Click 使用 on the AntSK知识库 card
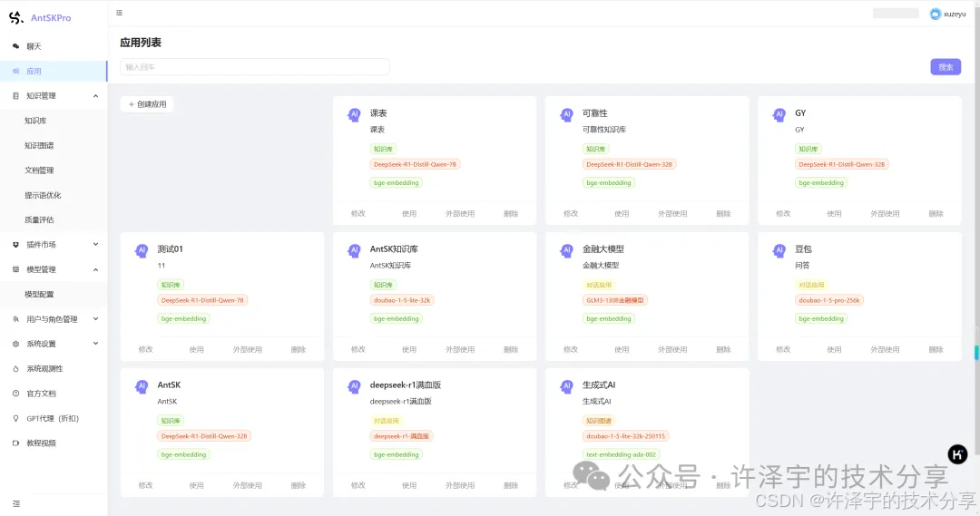 408,350
